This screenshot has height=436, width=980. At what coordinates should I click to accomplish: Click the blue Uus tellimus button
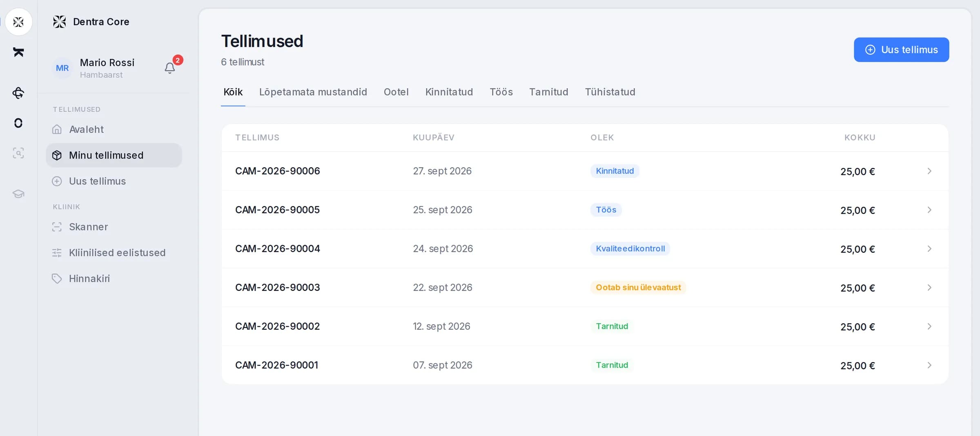click(x=901, y=50)
